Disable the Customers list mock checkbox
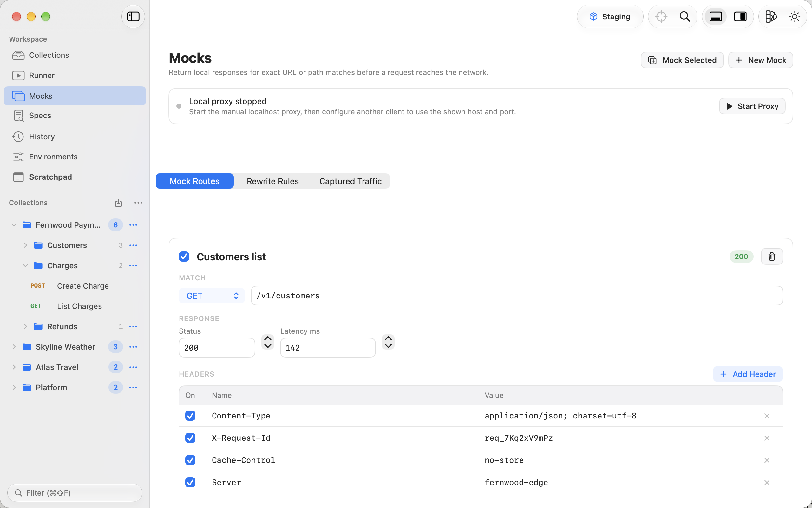The image size is (812, 508). pyautogui.click(x=184, y=257)
